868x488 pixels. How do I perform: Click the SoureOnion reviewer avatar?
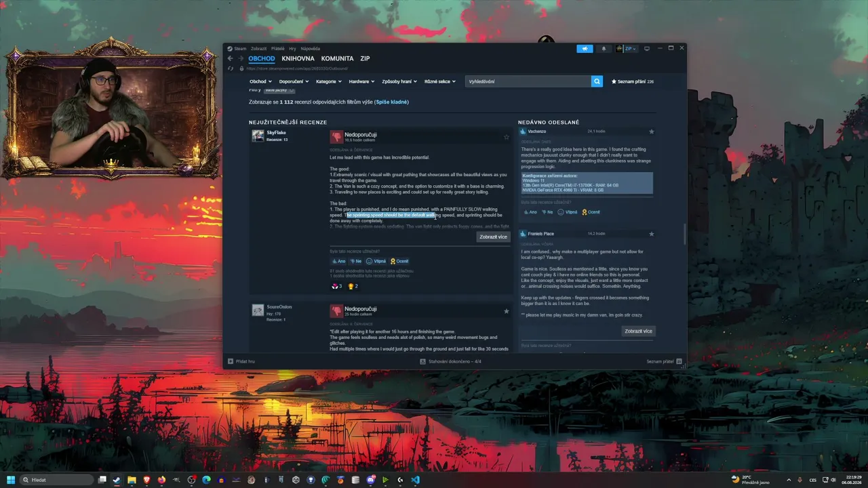point(258,310)
